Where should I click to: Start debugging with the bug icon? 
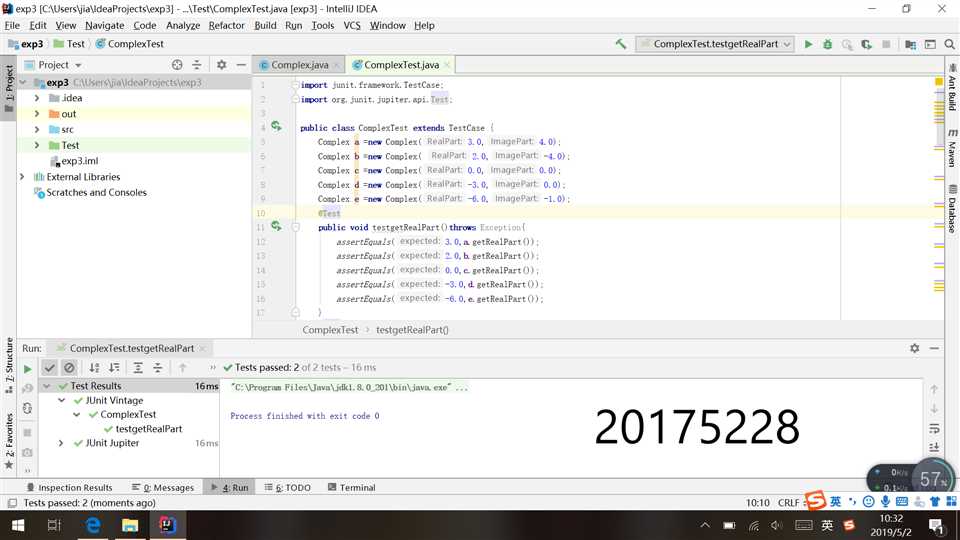point(828,44)
